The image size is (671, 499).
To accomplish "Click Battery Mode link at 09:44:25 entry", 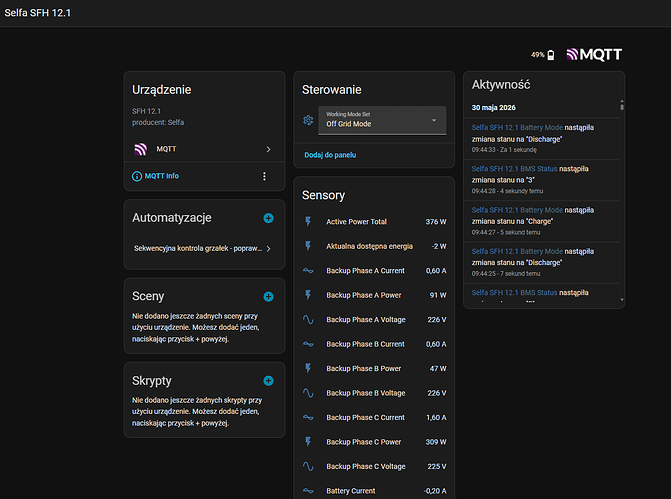I will coord(517,251).
